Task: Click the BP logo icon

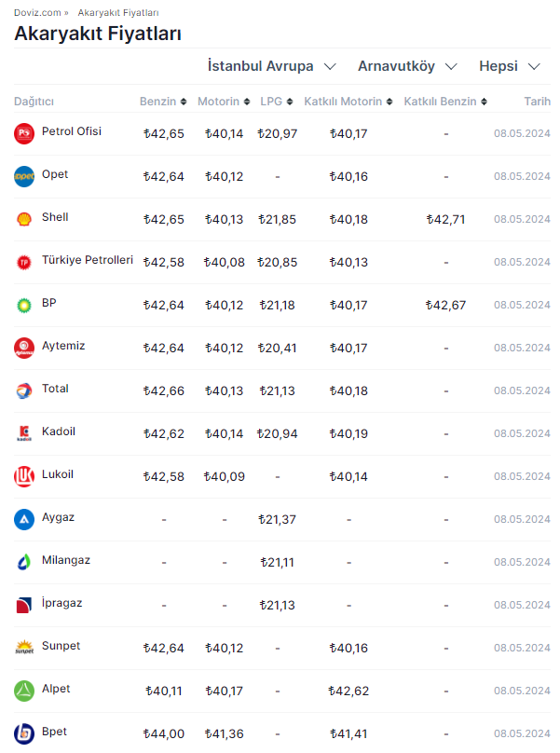Action: pyautogui.click(x=24, y=305)
